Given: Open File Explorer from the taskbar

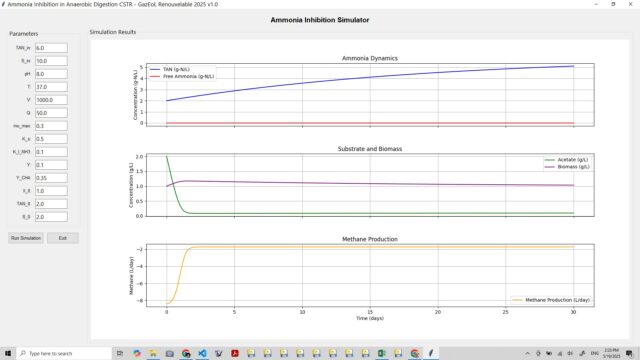Looking at the screenshot, I should (x=153, y=353).
